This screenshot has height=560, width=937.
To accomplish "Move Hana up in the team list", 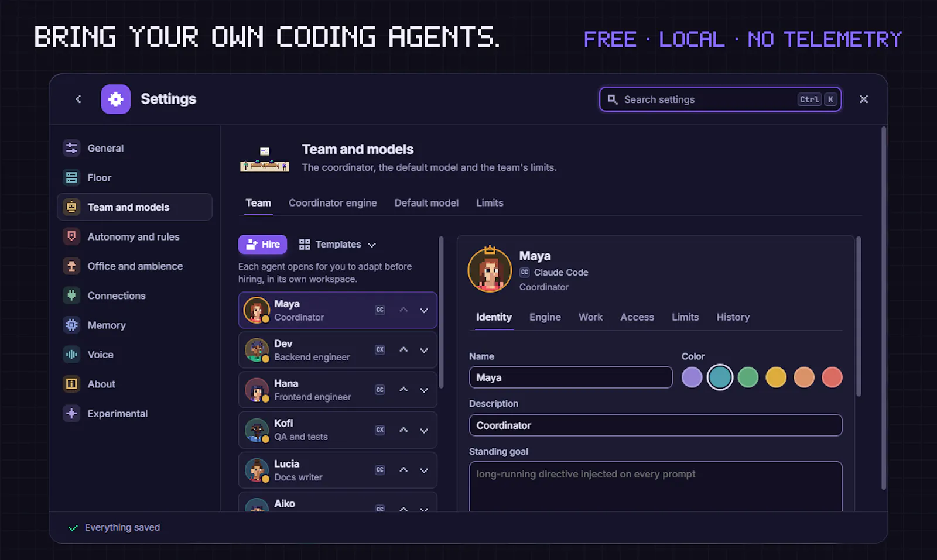I will point(403,390).
